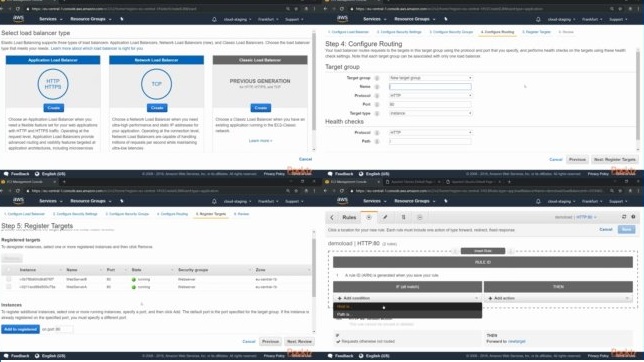The height and width of the screenshot is (362, 644).
Task: Click the pin icon in the Register Targets window header
Action: [122, 201]
